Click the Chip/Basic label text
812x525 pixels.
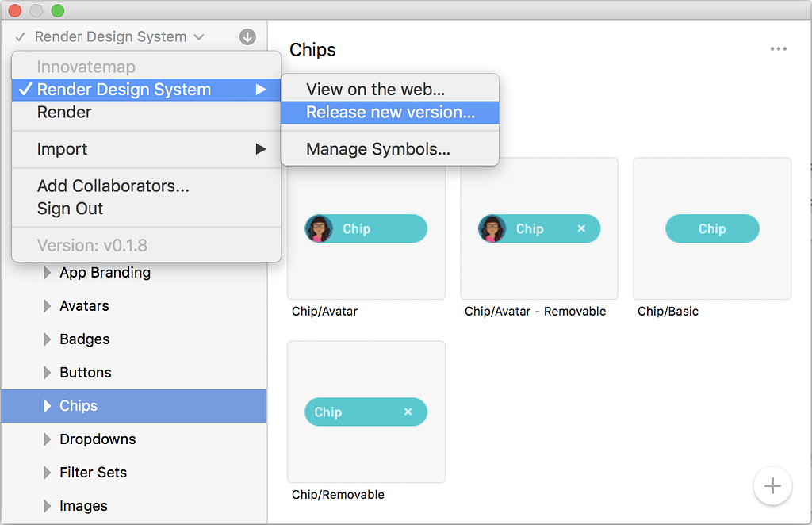click(668, 311)
